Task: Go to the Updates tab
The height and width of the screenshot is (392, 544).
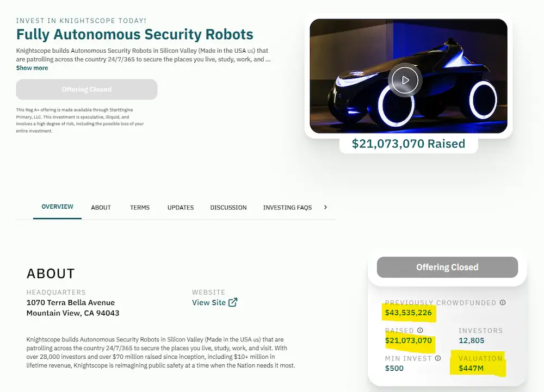Action: point(181,208)
